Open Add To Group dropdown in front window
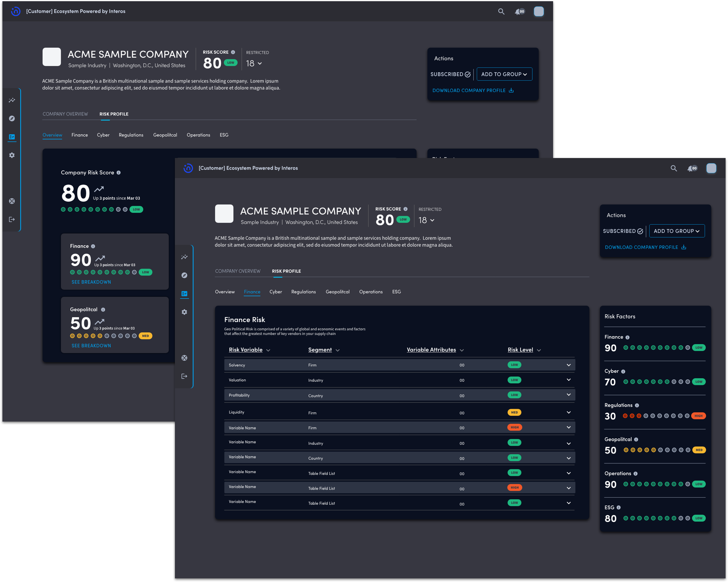The image size is (728, 582). click(677, 231)
